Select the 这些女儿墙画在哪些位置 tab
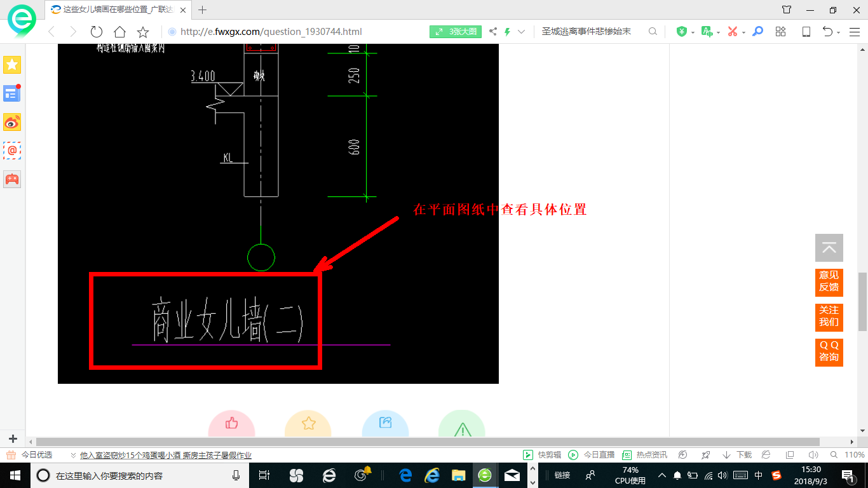This screenshot has width=868, height=488. [x=119, y=10]
